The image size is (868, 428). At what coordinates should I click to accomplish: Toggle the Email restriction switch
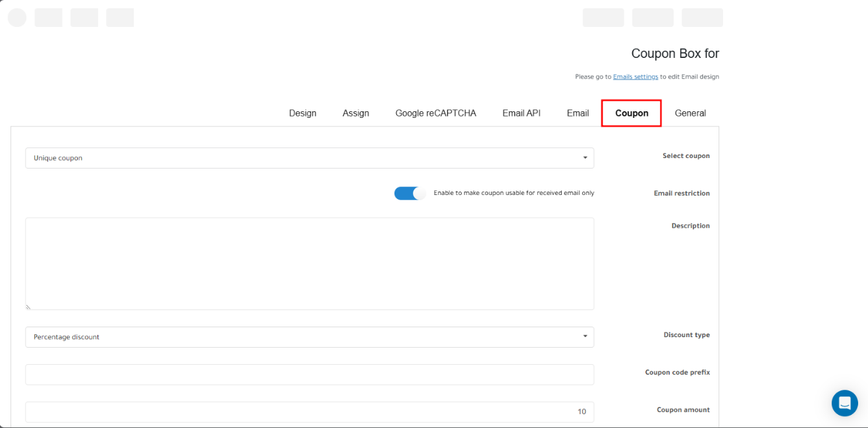tap(410, 193)
